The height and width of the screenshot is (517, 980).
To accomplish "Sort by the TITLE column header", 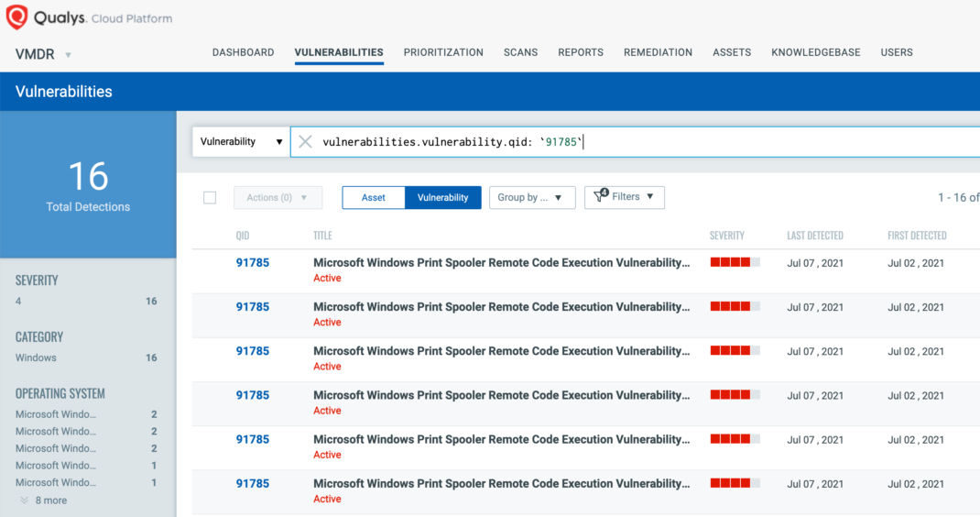I will point(322,236).
